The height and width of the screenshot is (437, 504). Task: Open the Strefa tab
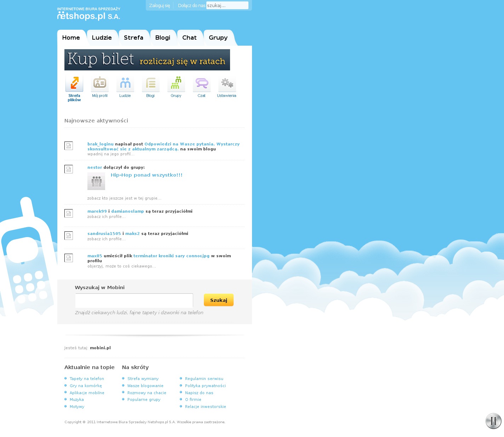coord(133,38)
